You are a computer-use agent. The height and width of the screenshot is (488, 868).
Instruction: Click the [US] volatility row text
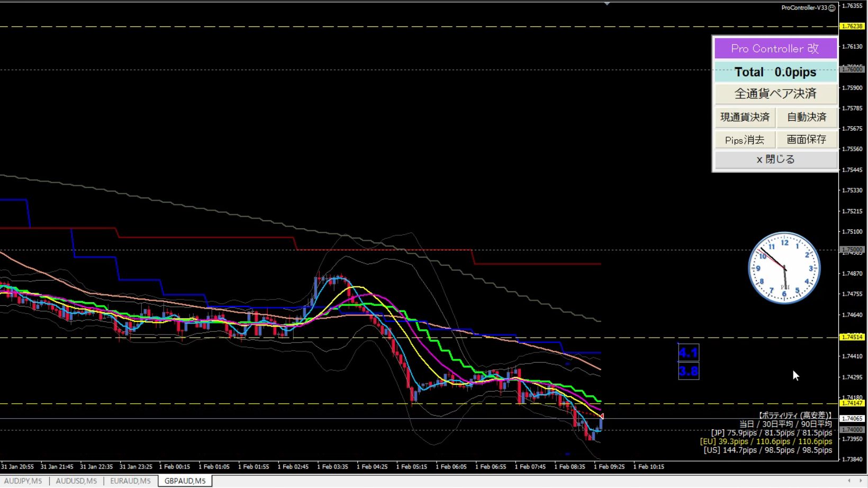point(767,450)
